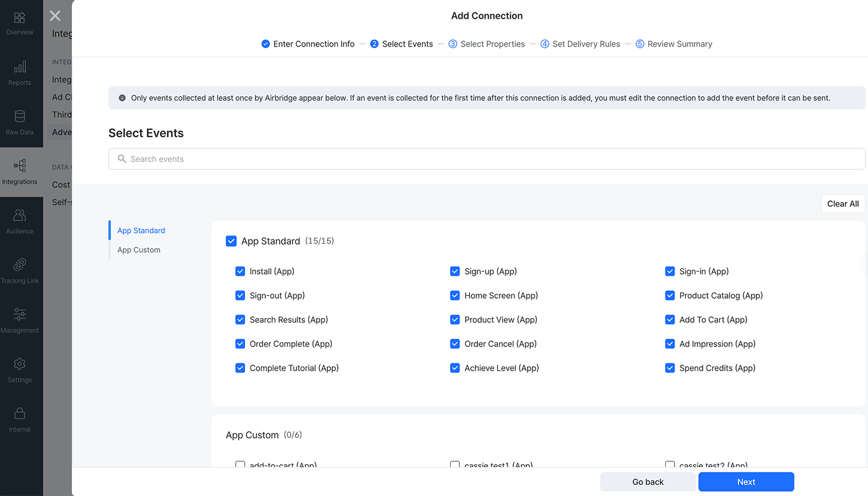Screen dimensions: 868x496
Task: Disable the Product Catalog (App) event
Action: 670,296
